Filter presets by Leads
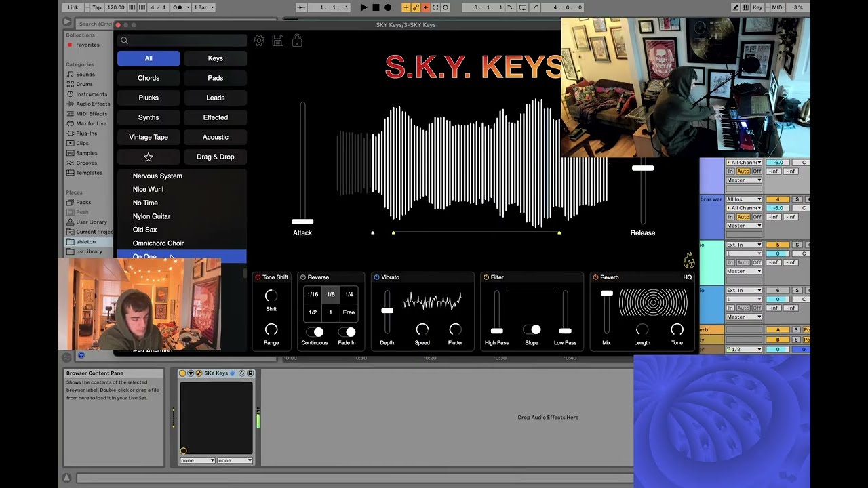The image size is (868, 488). pyautogui.click(x=216, y=98)
